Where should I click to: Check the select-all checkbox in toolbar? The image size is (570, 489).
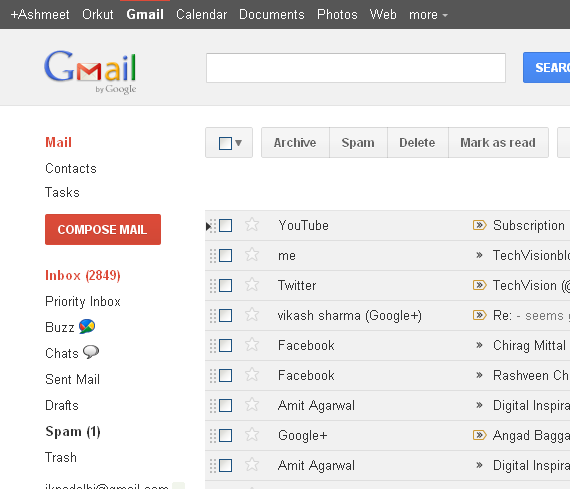225,143
